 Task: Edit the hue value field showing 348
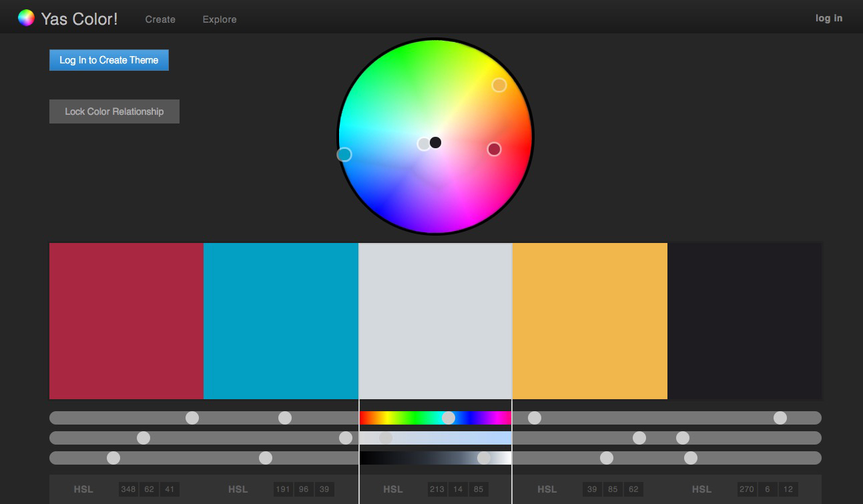click(128, 489)
